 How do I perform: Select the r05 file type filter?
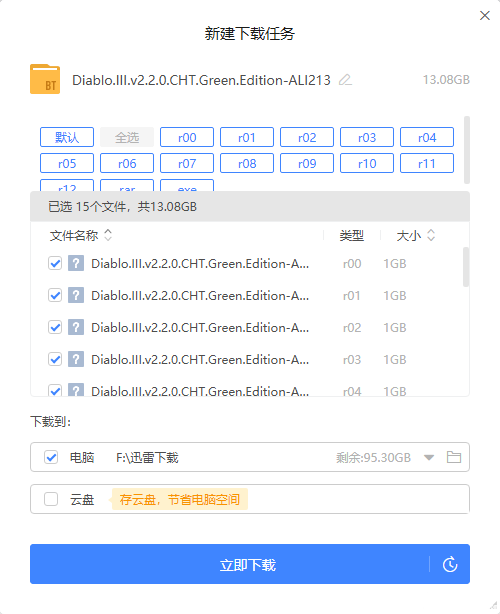coord(67,163)
